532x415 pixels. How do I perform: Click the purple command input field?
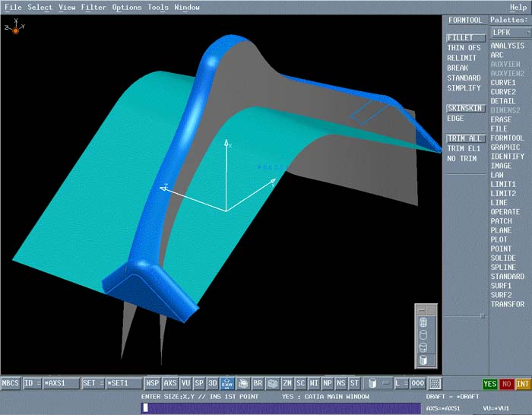(281, 408)
